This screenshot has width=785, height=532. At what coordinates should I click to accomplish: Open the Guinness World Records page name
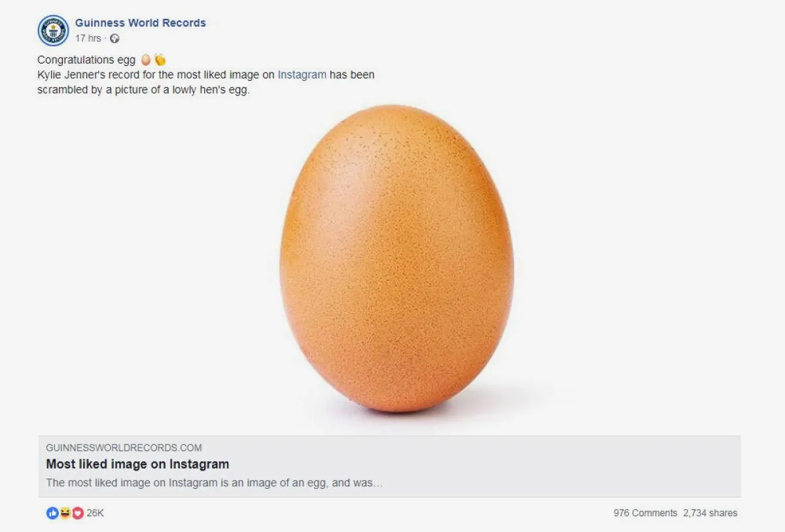click(140, 23)
